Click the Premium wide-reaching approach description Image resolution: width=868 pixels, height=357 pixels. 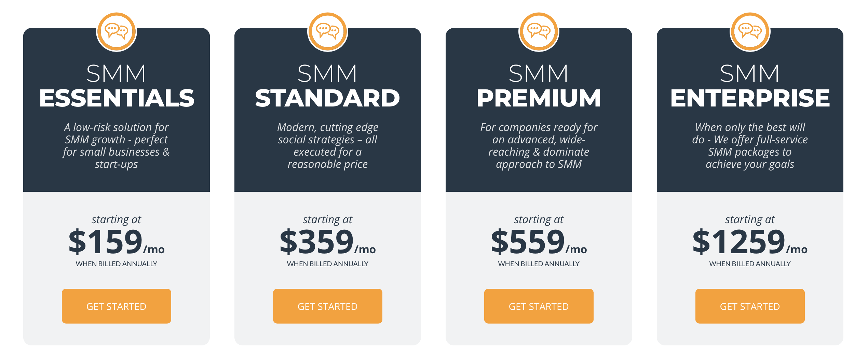tap(539, 146)
